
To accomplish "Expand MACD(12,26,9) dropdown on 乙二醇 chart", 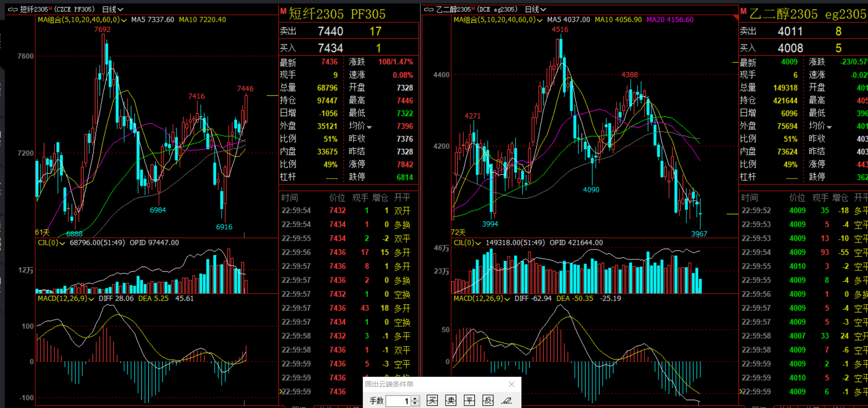I will pyautogui.click(x=507, y=299).
